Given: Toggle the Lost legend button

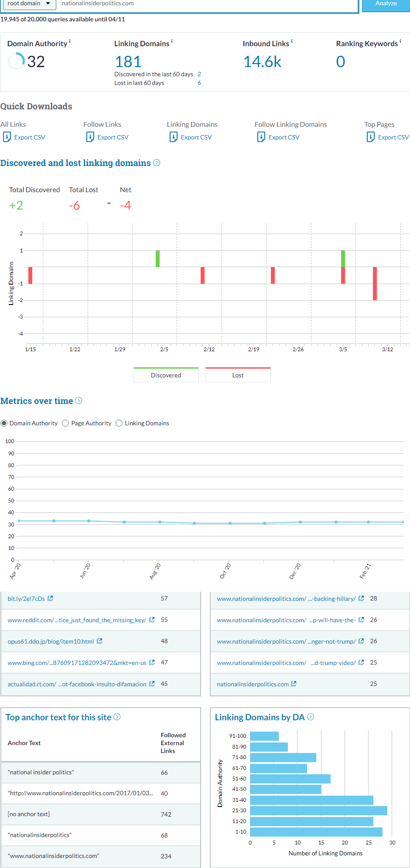Looking at the screenshot, I should coord(238,375).
